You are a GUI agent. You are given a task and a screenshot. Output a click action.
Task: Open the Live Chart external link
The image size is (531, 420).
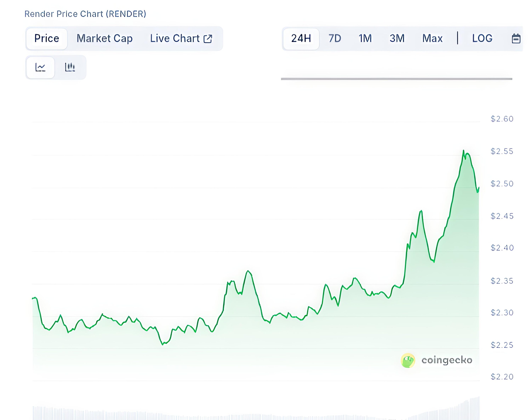click(181, 39)
